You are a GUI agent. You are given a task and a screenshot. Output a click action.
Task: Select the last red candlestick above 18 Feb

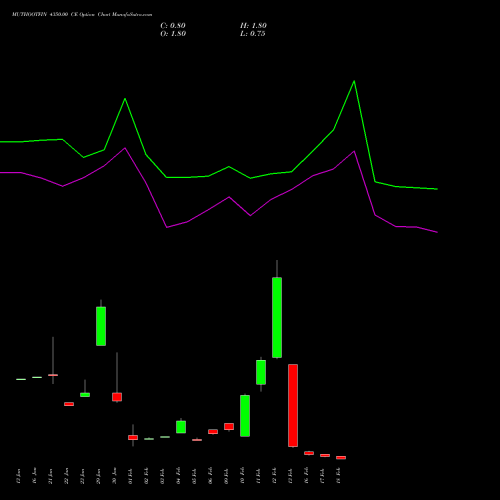(x=341, y=458)
